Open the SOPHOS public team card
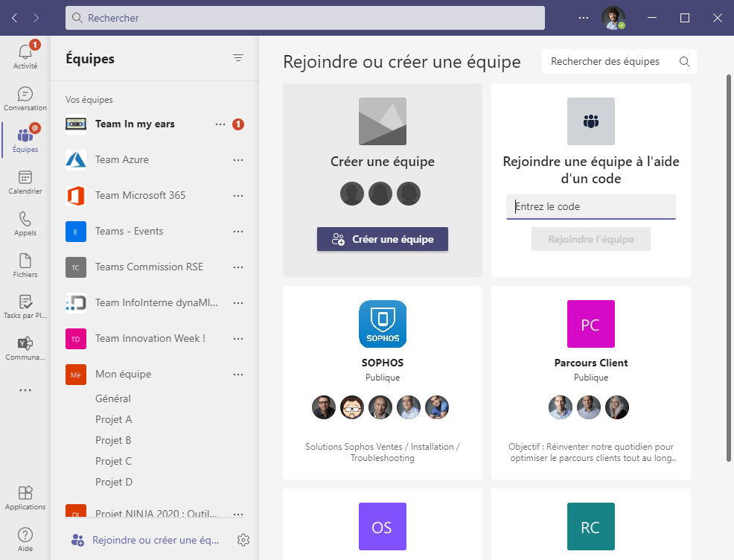 pyautogui.click(x=383, y=383)
